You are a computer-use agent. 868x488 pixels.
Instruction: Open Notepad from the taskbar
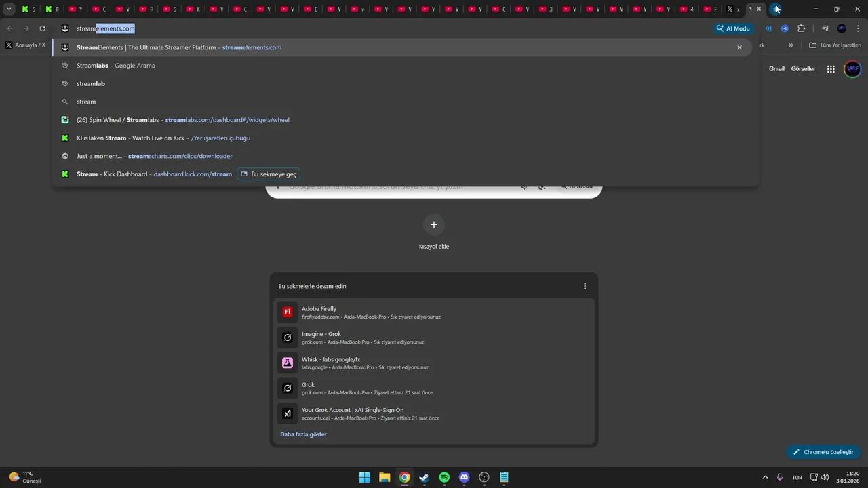coord(504,477)
